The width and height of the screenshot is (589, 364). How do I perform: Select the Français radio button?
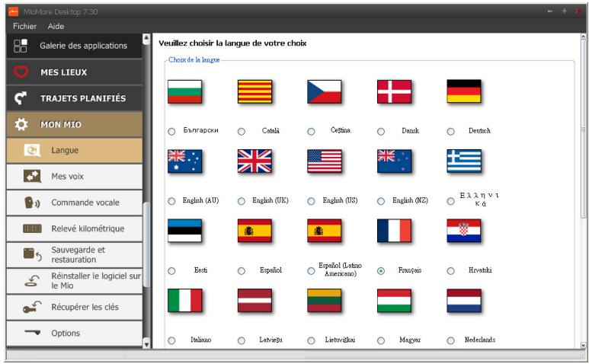point(381,271)
